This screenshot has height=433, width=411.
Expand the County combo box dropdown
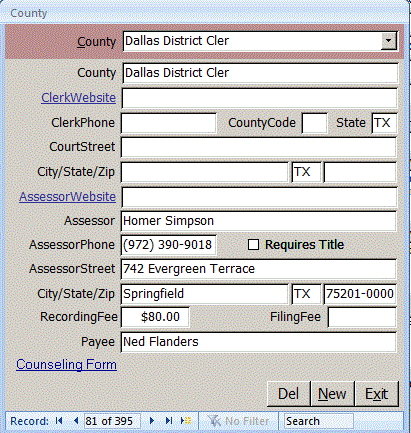[388, 41]
